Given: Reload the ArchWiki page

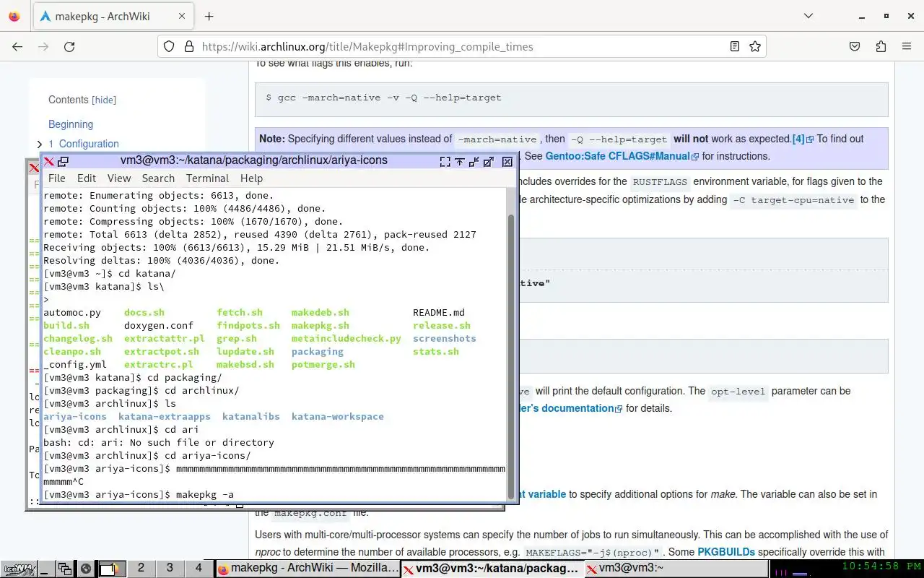Looking at the screenshot, I should click(x=69, y=46).
